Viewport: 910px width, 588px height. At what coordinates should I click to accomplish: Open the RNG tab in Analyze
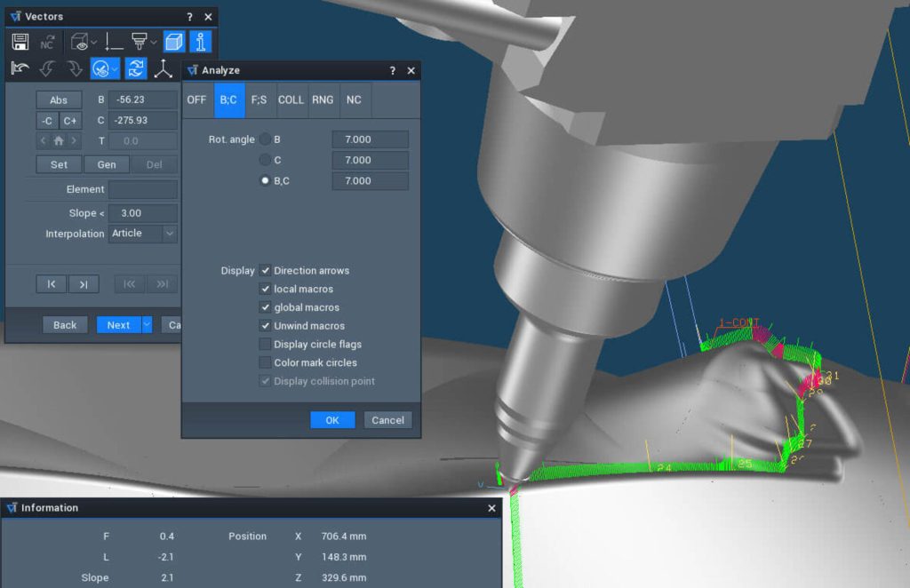[x=323, y=100]
